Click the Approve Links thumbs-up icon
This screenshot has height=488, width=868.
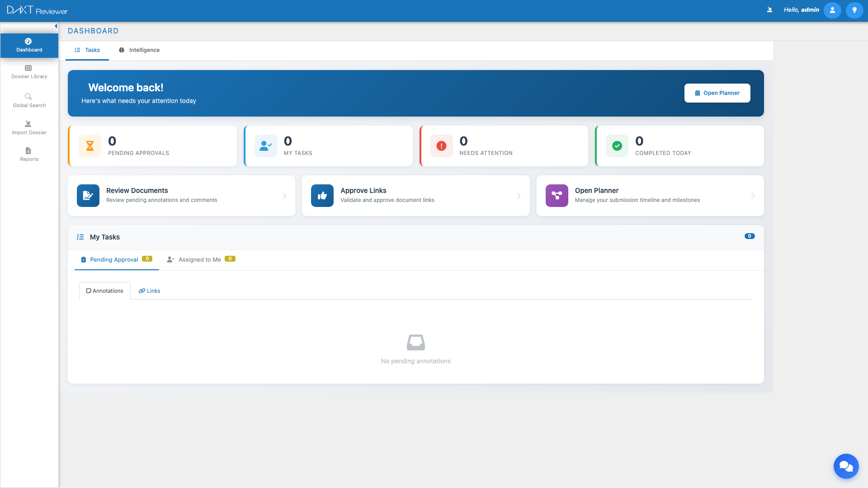(322, 195)
